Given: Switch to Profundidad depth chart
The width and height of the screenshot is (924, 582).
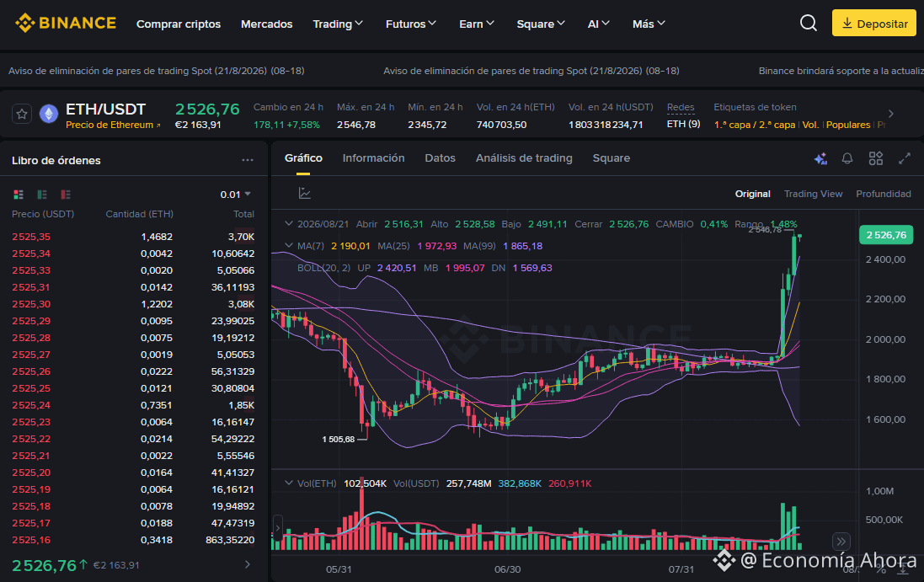Looking at the screenshot, I should coord(884,194).
